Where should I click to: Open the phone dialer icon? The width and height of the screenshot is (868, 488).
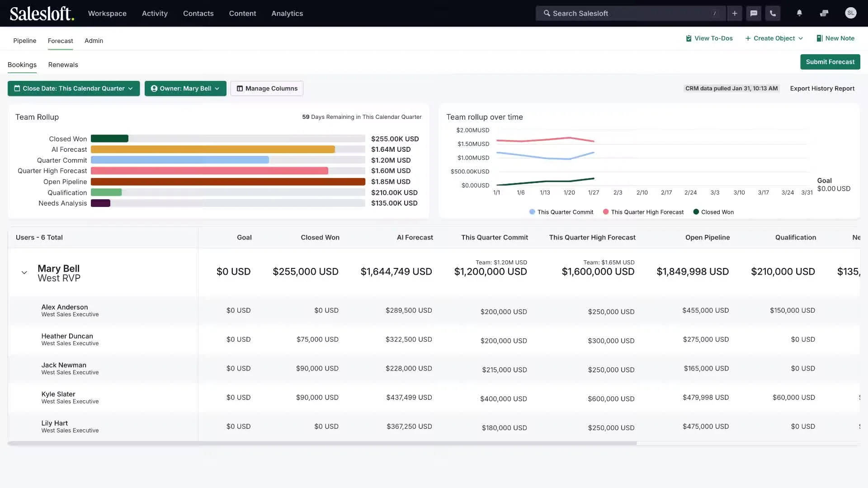pos(773,14)
